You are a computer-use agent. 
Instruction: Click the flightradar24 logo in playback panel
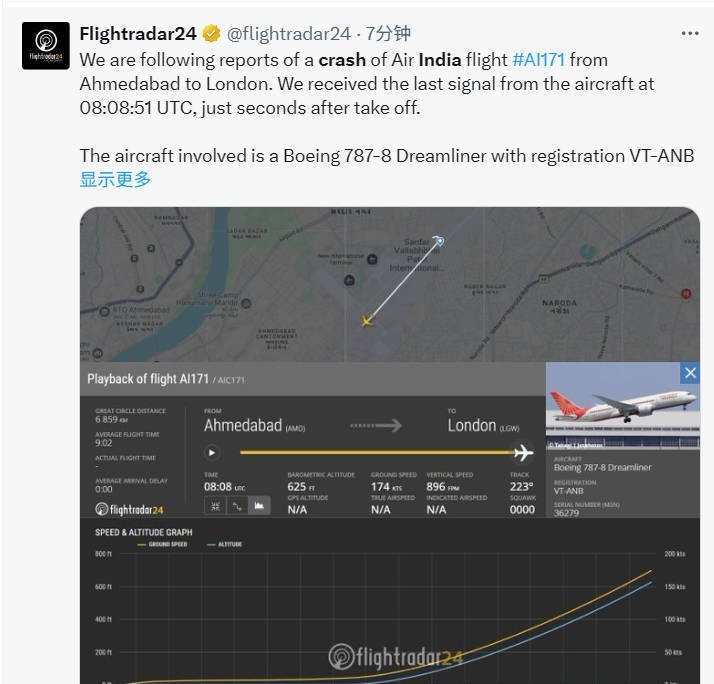(x=129, y=509)
